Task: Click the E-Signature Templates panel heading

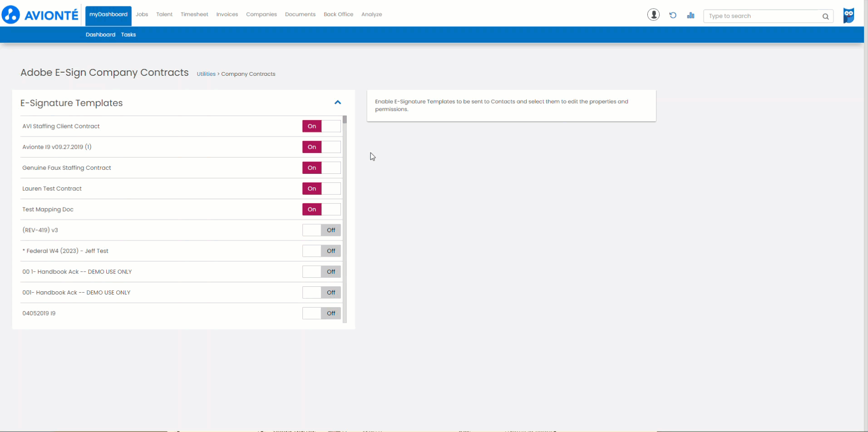Action: 71,103
